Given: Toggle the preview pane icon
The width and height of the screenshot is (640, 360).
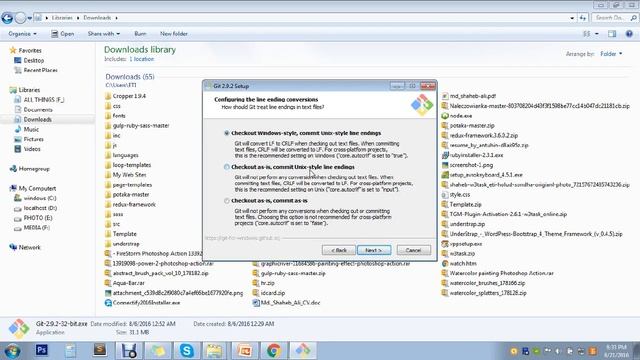Looking at the screenshot, I should point(612,34).
